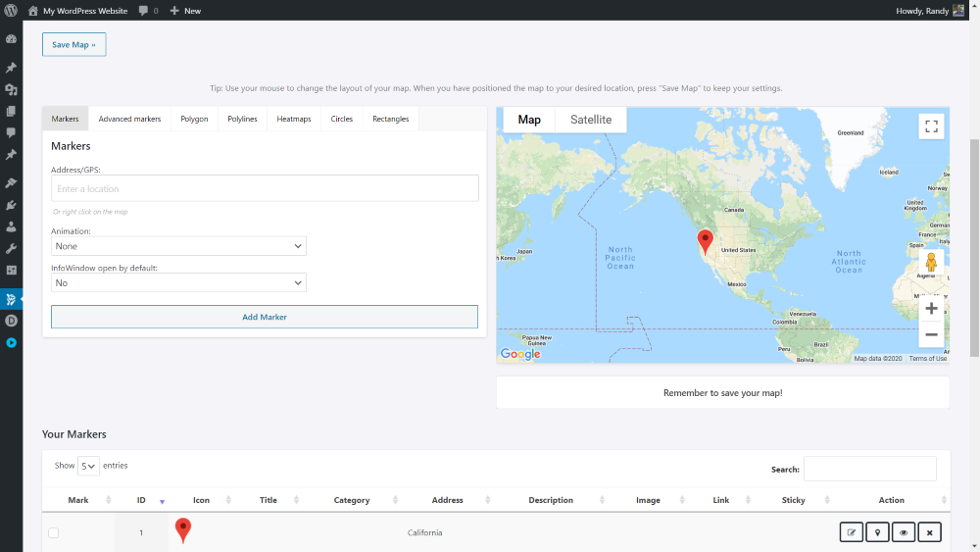Switch to the Markers tab
980x552 pixels.
click(65, 119)
